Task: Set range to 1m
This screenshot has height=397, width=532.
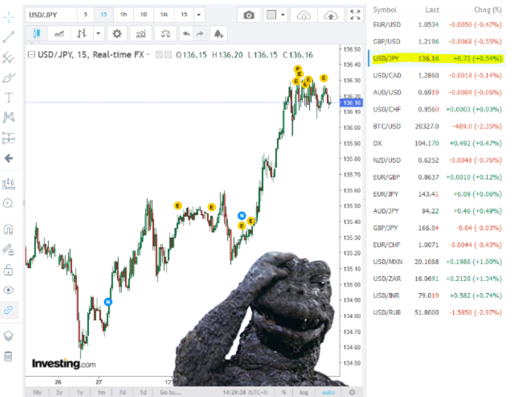Action: pyautogui.click(x=102, y=392)
